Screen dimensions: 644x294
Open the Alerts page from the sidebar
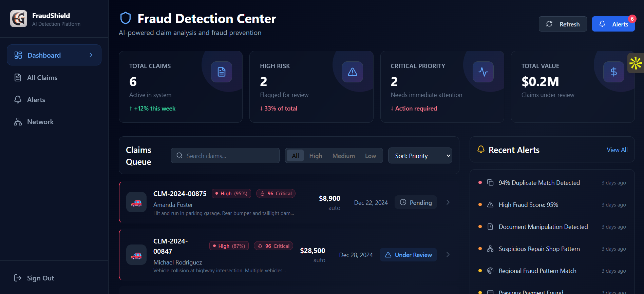tap(54, 100)
